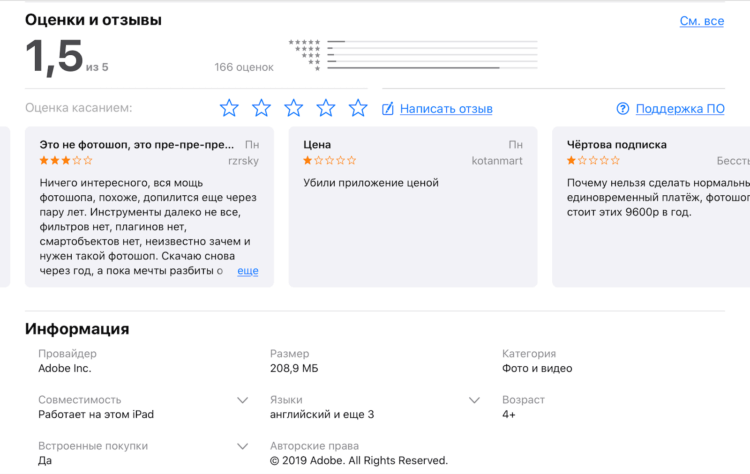750x474 pixels.
Task: Click the support question mark icon
Action: coord(622,109)
